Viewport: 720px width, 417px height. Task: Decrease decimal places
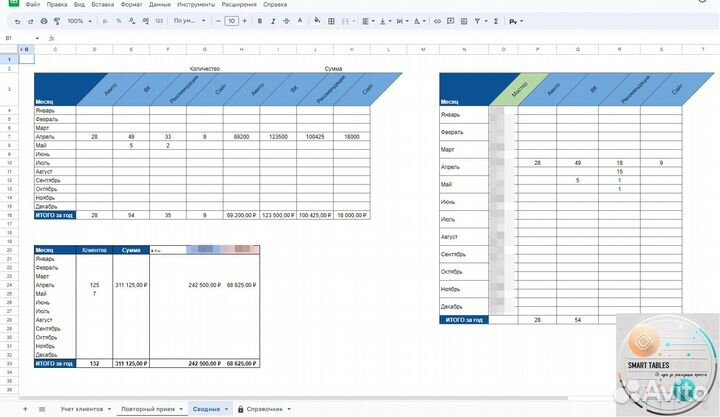pyautogui.click(x=132, y=21)
